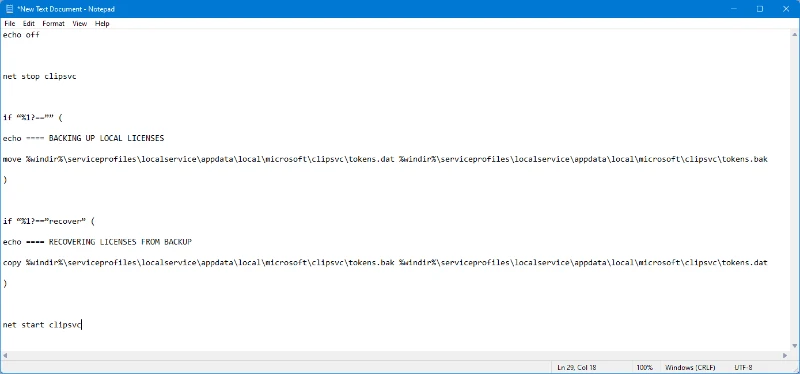The height and width of the screenshot is (374, 800).
Task: Close the Notepad window
Action: tap(786, 9)
